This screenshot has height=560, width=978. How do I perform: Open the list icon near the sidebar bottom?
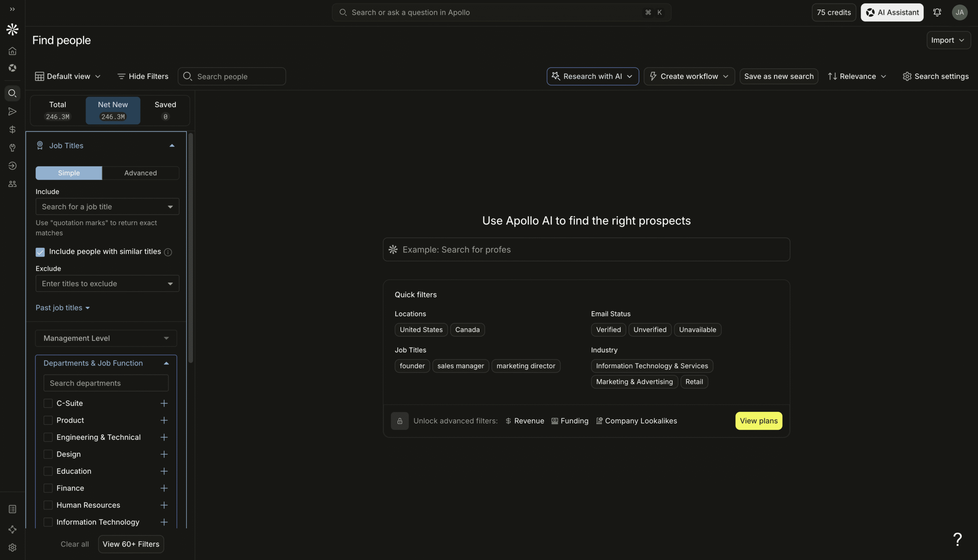[12, 509]
